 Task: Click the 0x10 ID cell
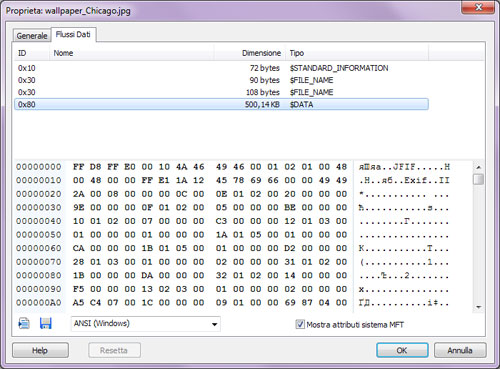(x=27, y=68)
